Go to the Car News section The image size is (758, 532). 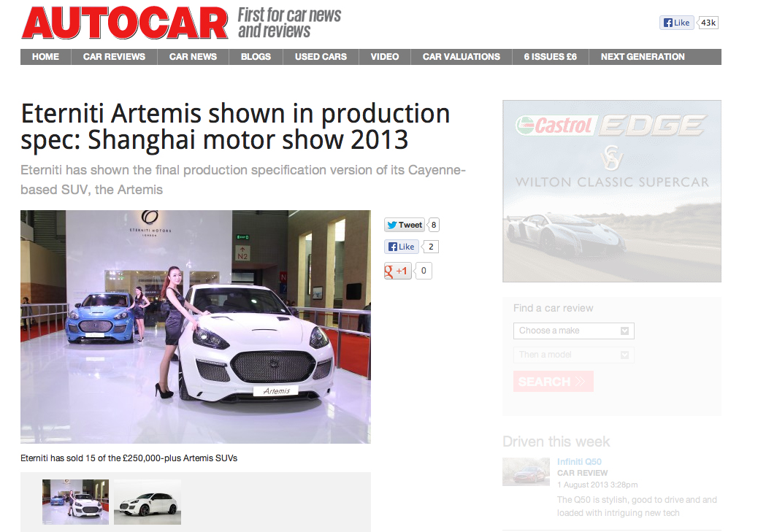[193, 57]
